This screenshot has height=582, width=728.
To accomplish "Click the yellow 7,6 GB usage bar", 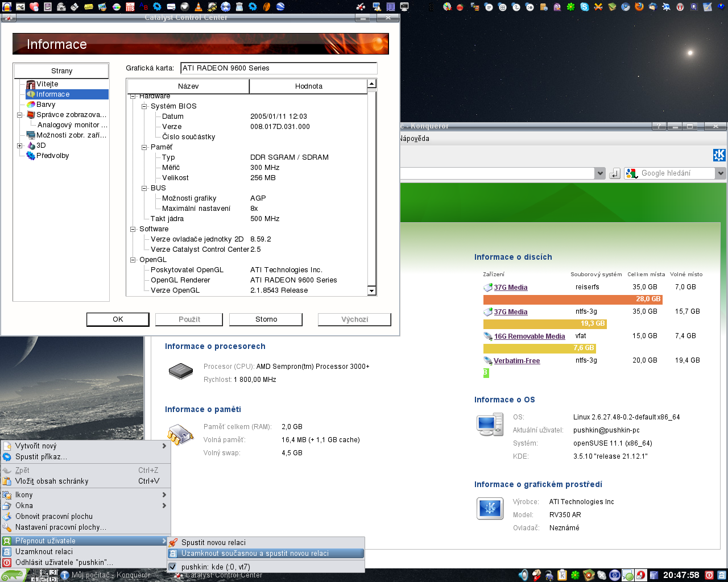I will pos(539,348).
